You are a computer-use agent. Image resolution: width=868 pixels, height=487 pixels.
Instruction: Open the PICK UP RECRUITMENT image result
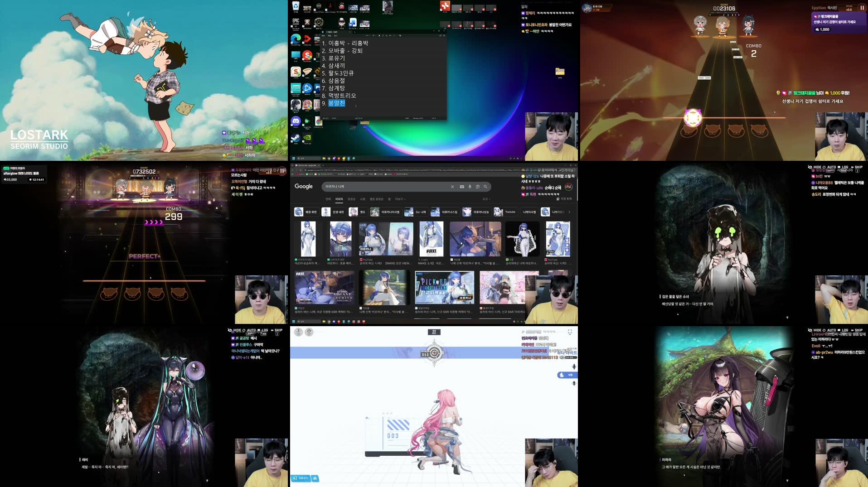pos(445,288)
